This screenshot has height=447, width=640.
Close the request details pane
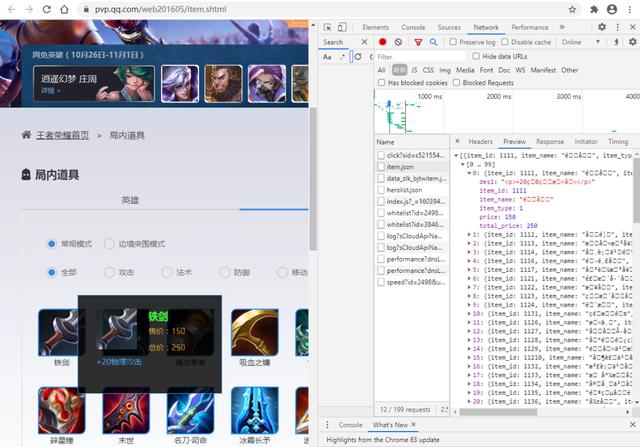point(457,141)
